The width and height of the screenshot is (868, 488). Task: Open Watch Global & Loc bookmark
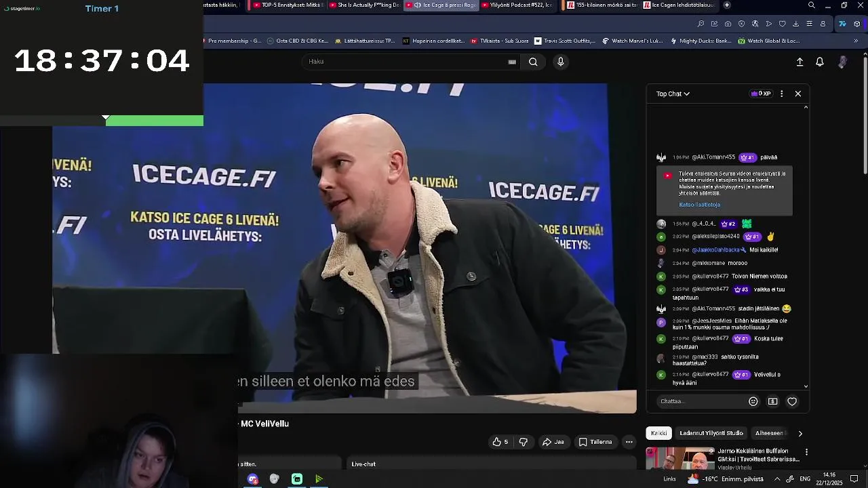(x=768, y=41)
